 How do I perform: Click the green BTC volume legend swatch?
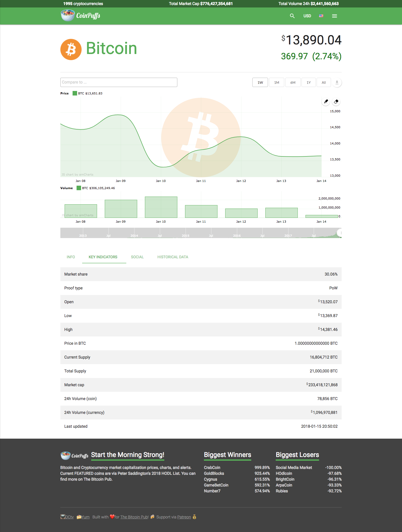pyautogui.click(x=79, y=188)
